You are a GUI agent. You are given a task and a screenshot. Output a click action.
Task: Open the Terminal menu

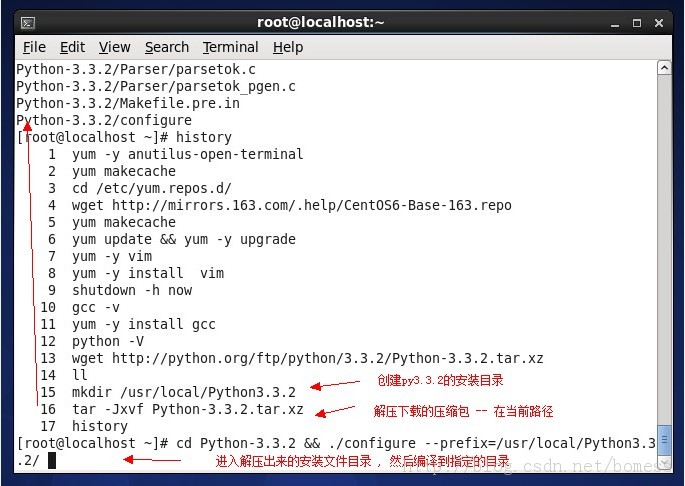[231, 47]
